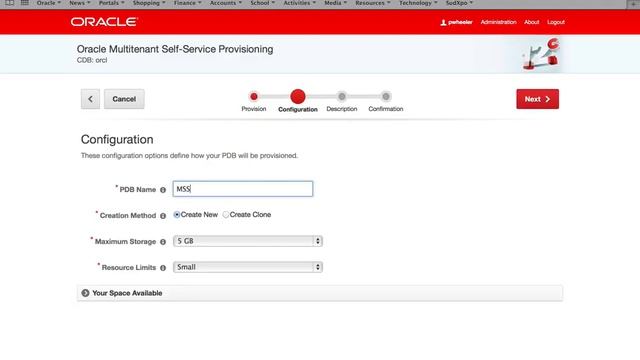
Task: Click the user icon beside pwheeler
Action: coord(443,22)
